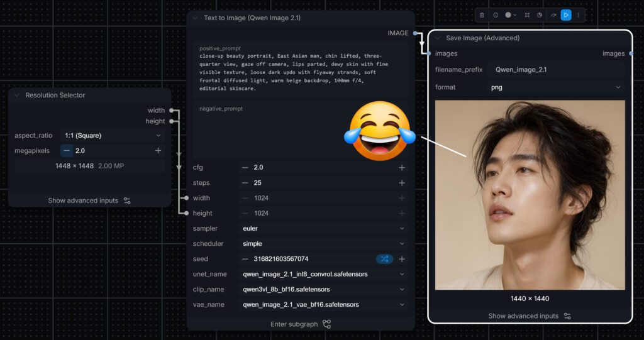Click the generated portrait image preview
The height and width of the screenshot is (340, 644).
point(530,195)
